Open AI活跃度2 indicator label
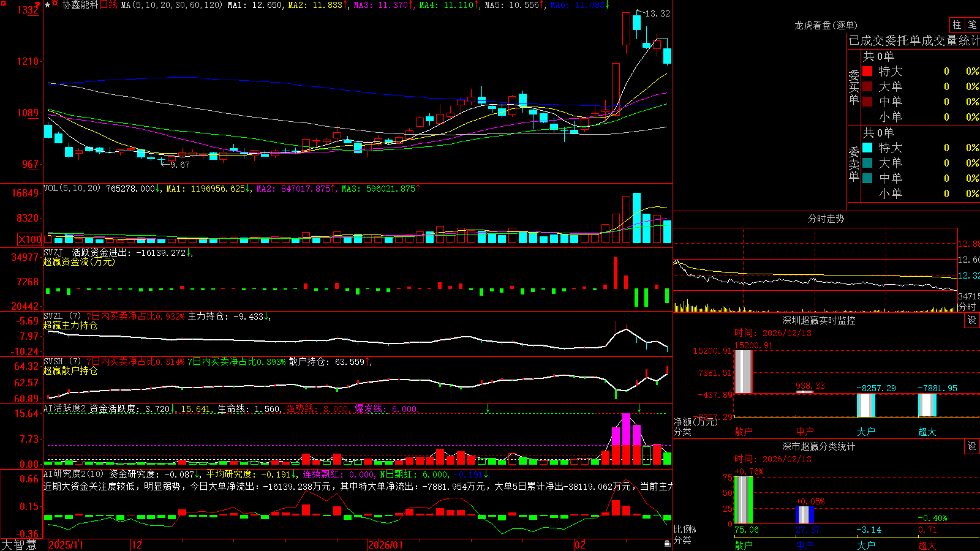 coord(65,409)
